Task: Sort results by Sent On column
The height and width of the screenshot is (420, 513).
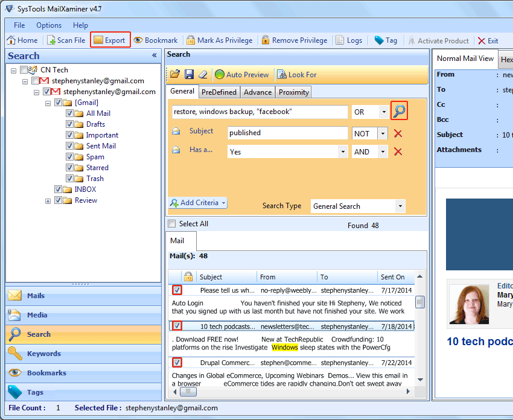Action: [x=395, y=277]
